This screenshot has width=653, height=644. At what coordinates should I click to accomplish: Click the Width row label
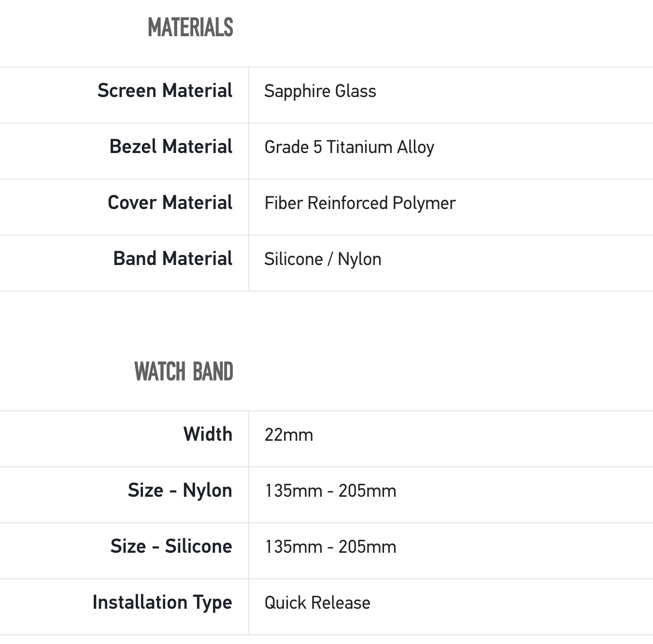coord(208,434)
